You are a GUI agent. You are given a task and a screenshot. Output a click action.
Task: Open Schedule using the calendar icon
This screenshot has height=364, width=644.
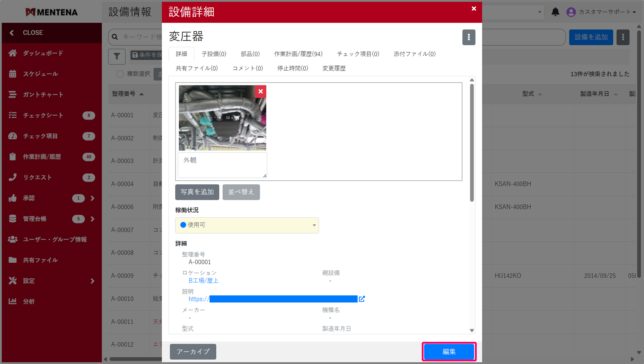(12, 74)
